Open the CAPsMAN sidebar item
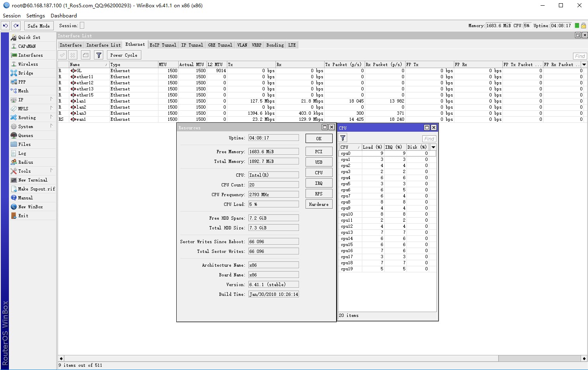Viewport: 588px width, 370px height. pyautogui.click(x=27, y=46)
